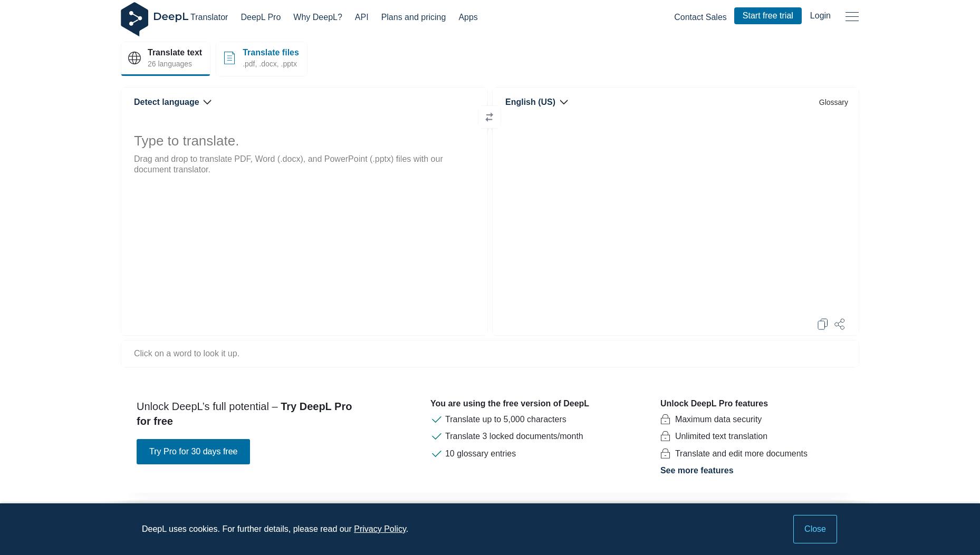Click See more features link
Viewport: 980px width, 555px height.
click(697, 471)
